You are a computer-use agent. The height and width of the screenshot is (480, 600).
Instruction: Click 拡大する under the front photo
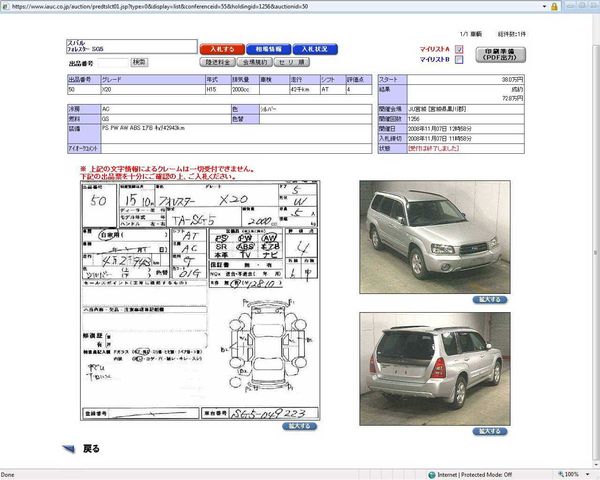[x=490, y=299]
